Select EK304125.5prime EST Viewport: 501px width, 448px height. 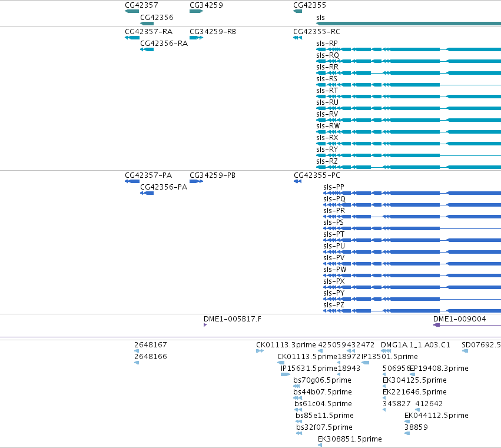pos(384,386)
